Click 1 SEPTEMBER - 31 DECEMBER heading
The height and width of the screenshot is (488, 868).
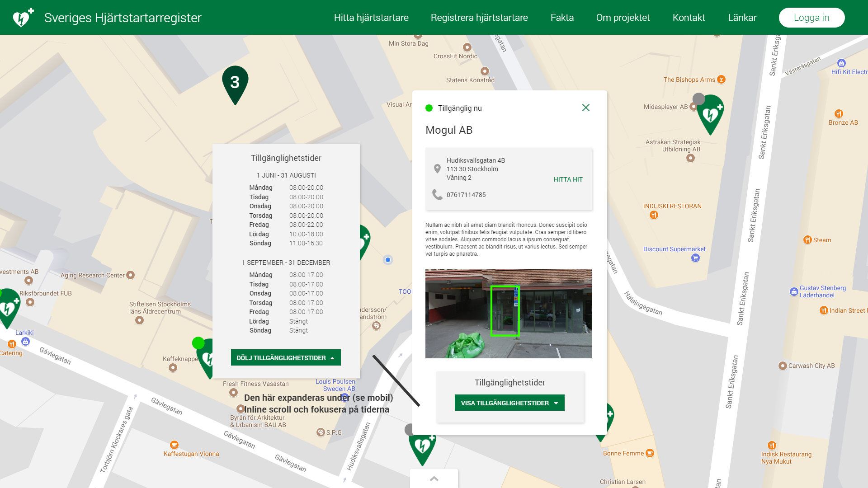click(x=286, y=263)
